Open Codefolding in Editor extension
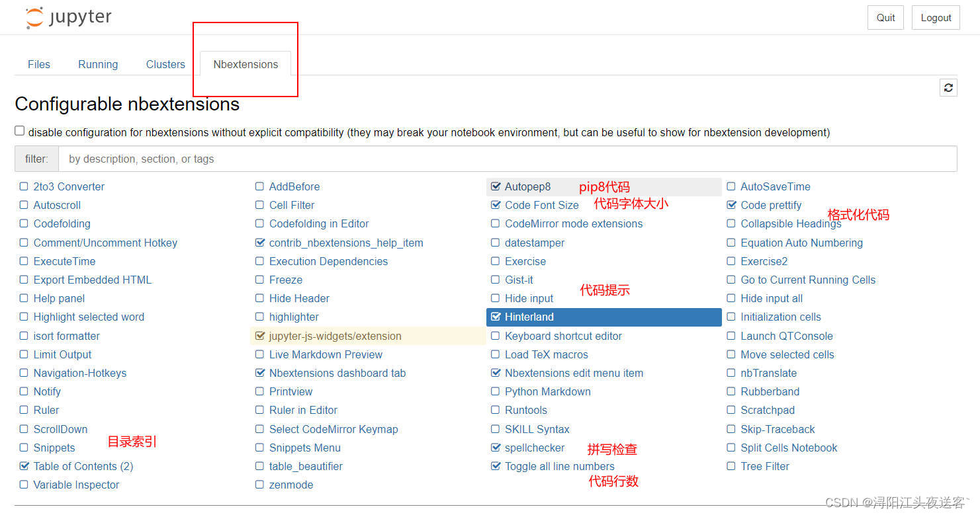This screenshot has height=515, width=980. [x=319, y=223]
